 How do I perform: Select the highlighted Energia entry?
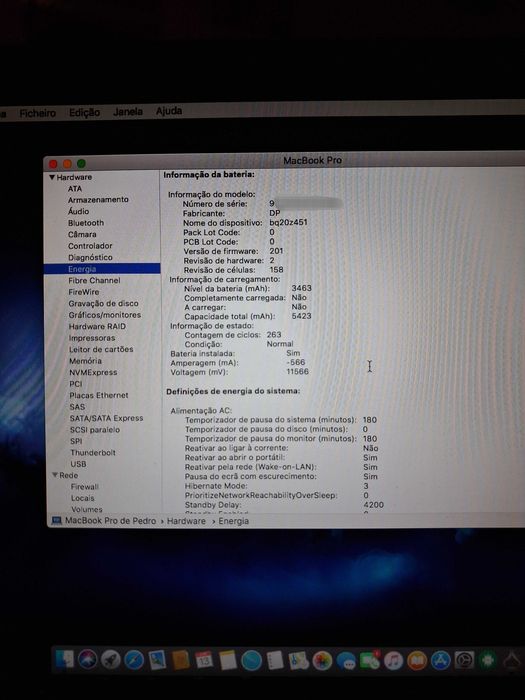(102, 269)
